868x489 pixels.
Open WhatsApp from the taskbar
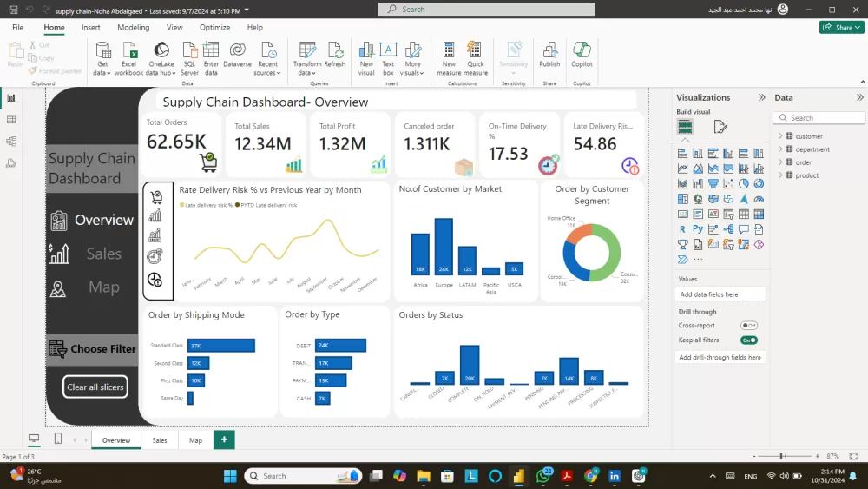coord(544,475)
